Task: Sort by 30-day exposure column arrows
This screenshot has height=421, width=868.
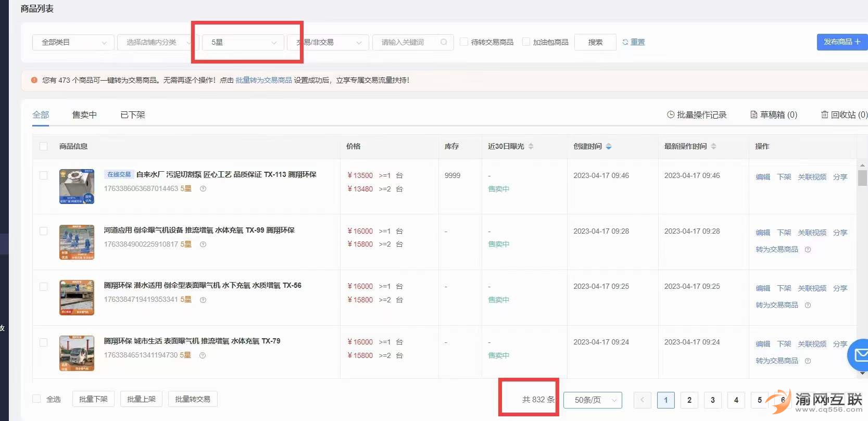Action: click(531, 146)
